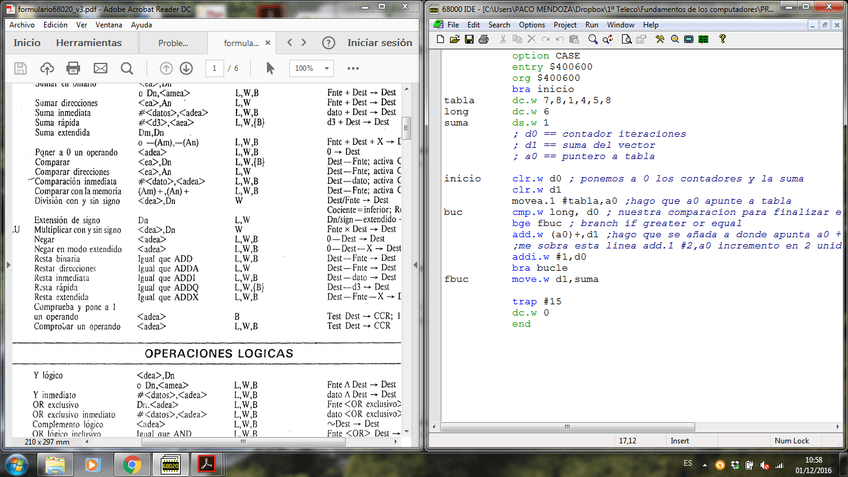Click the New file icon in 68000 IDE
The image size is (848, 477).
click(441, 39)
